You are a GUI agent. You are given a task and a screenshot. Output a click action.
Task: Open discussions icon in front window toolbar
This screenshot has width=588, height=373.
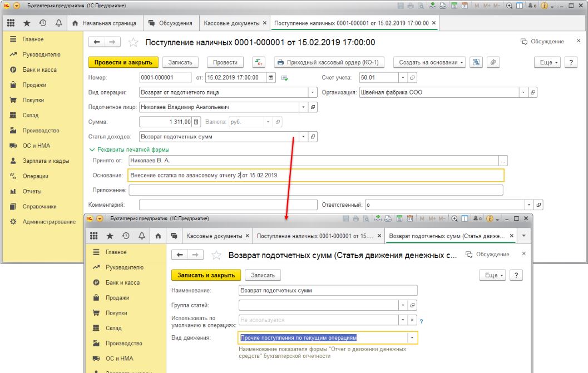(174, 236)
